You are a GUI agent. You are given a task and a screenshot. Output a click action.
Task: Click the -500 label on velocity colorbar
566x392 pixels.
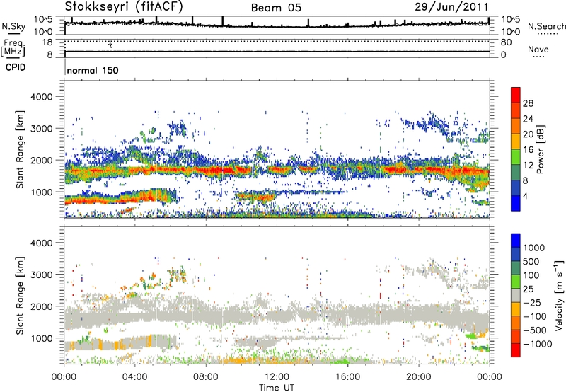point(534,330)
